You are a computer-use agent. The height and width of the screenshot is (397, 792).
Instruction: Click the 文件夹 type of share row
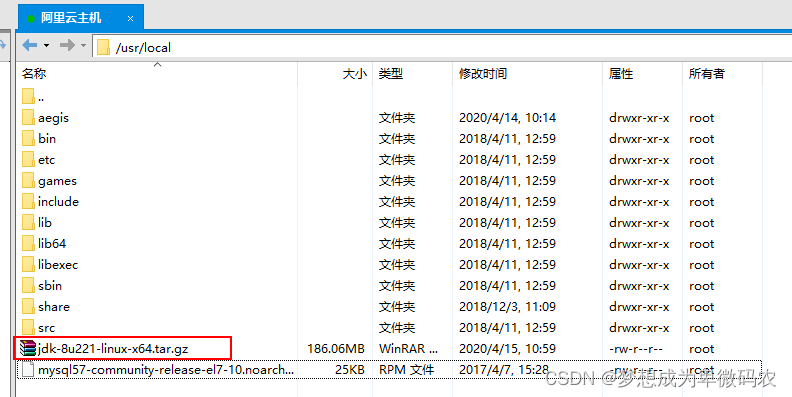pos(397,307)
